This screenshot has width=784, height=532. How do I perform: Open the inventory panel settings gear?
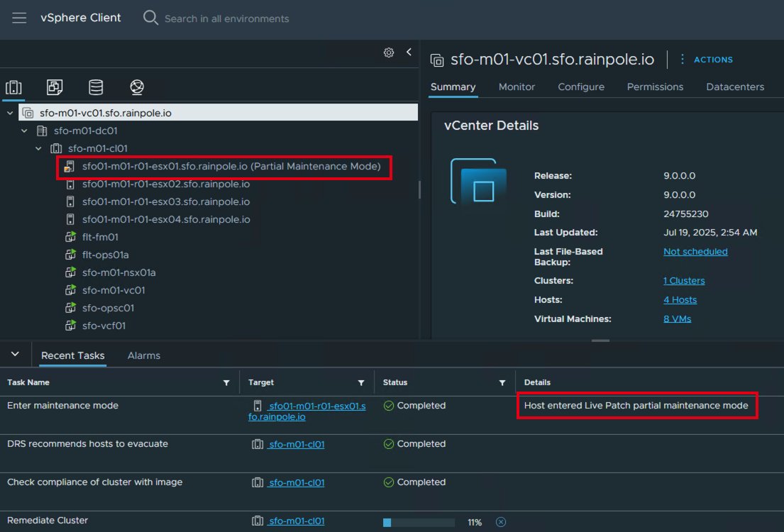(389, 52)
